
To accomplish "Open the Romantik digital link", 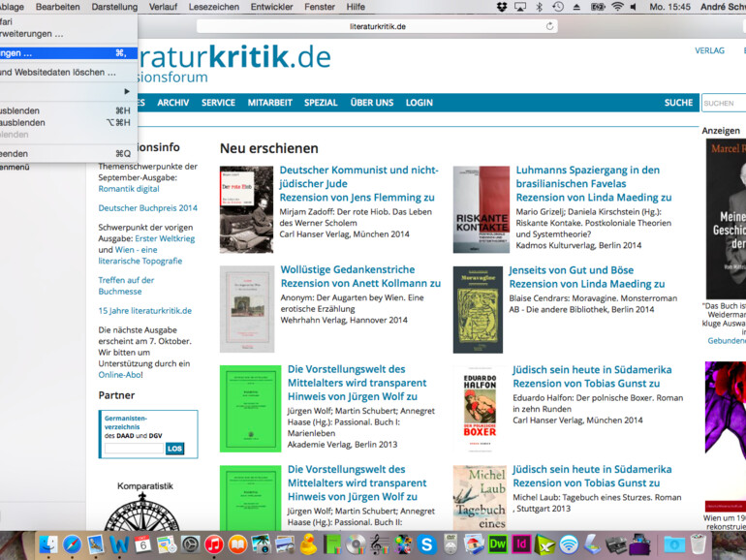I will [129, 188].
